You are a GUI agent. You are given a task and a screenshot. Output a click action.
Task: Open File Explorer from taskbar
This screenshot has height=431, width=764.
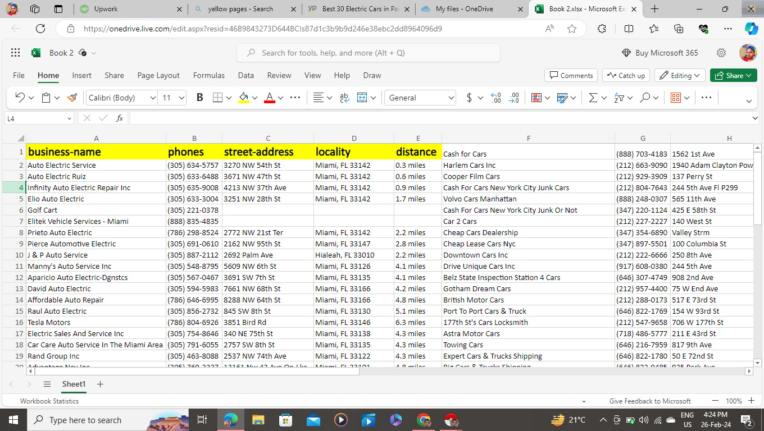258,420
